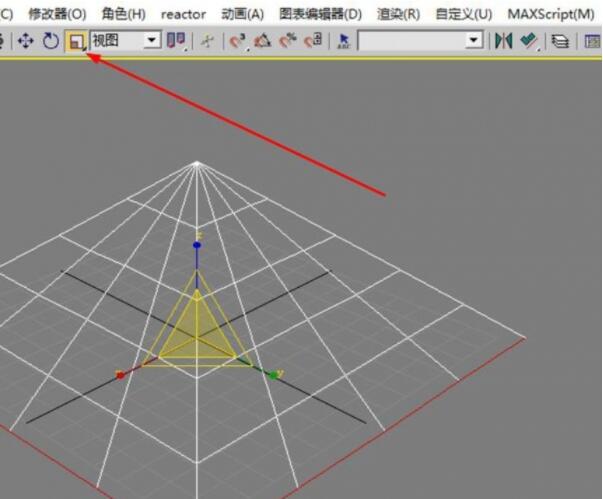Open the Layer Manager
The image size is (603, 499).
(561, 41)
